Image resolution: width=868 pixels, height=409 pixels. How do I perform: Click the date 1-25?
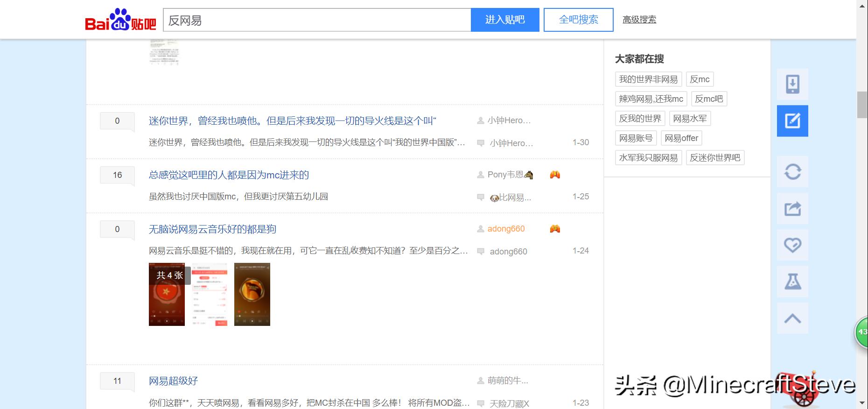[x=581, y=197]
